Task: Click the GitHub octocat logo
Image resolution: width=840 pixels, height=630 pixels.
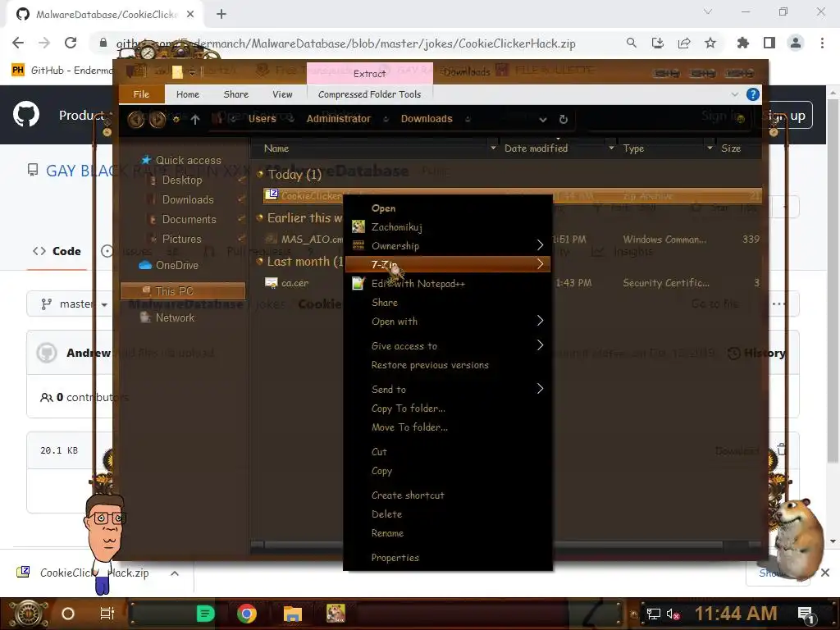Action: pyautogui.click(x=25, y=114)
